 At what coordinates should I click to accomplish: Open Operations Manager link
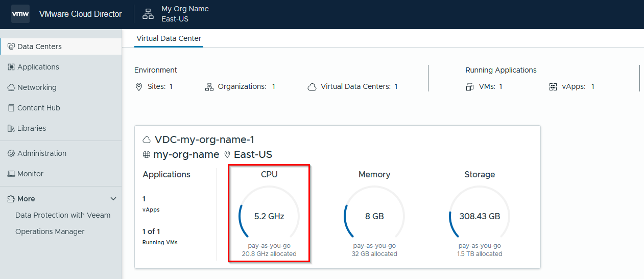pos(50,231)
